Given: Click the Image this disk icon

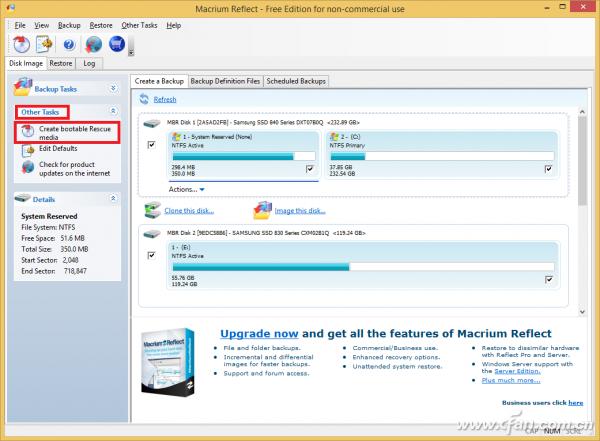Looking at the screenshot, I should [x=262, y=210].
